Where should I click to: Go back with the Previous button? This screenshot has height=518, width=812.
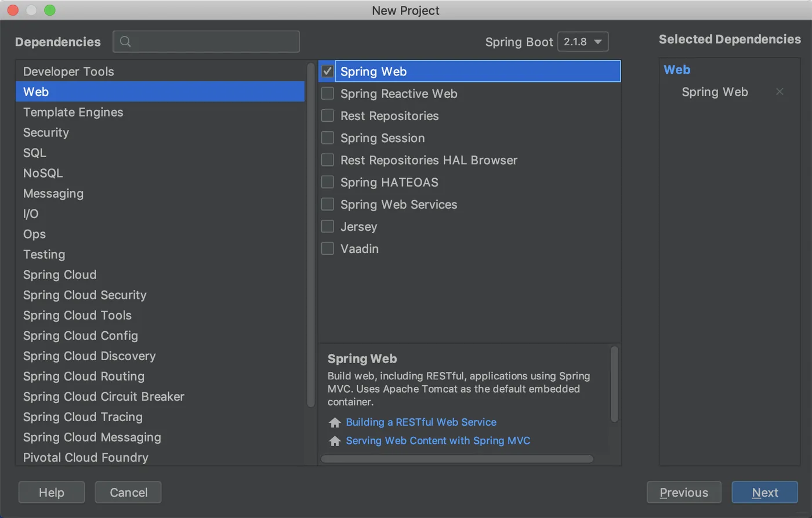684,492
